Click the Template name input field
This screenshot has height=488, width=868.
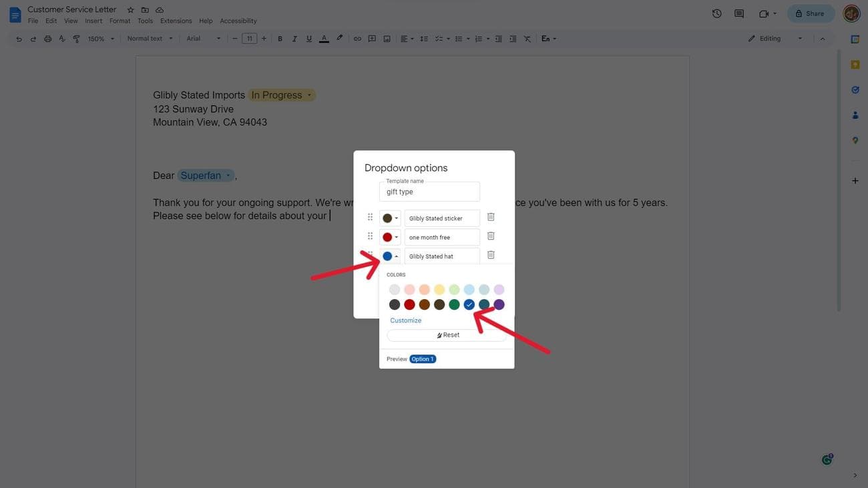(x=429, y=192)
